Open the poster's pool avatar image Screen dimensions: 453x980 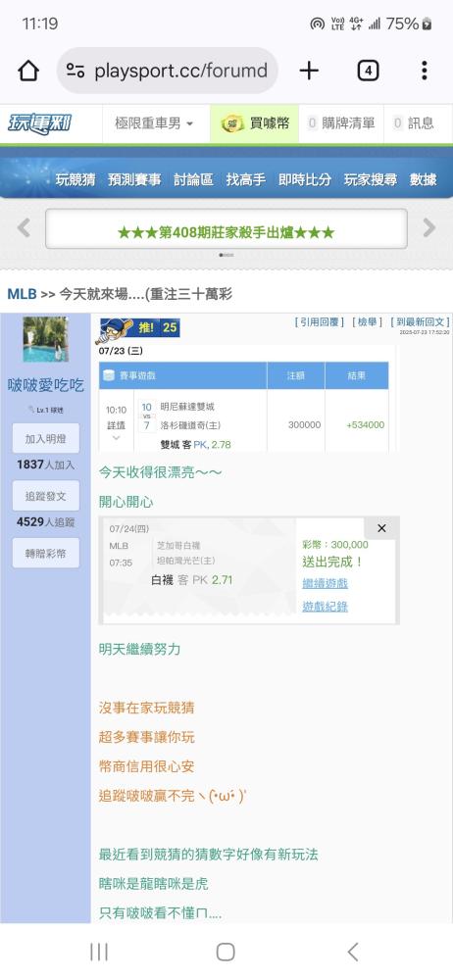tap(46, 339)
